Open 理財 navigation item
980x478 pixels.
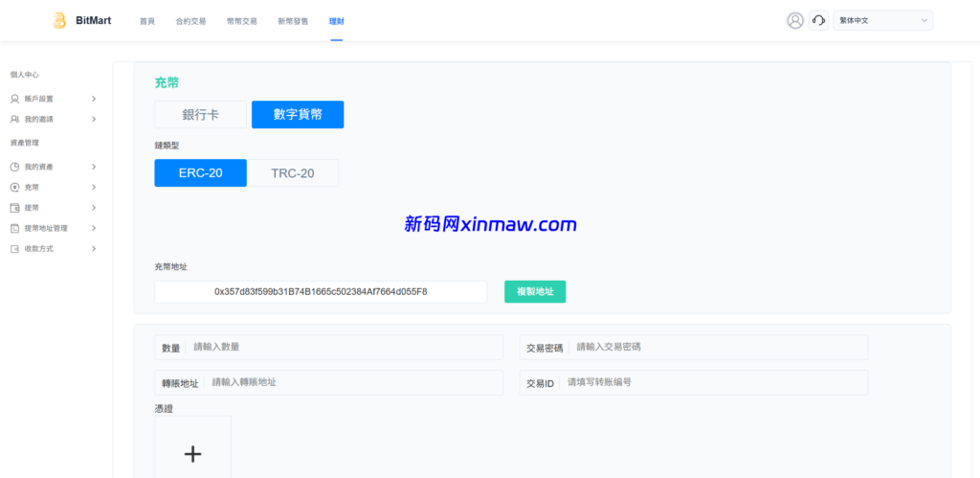coord(336,21)
